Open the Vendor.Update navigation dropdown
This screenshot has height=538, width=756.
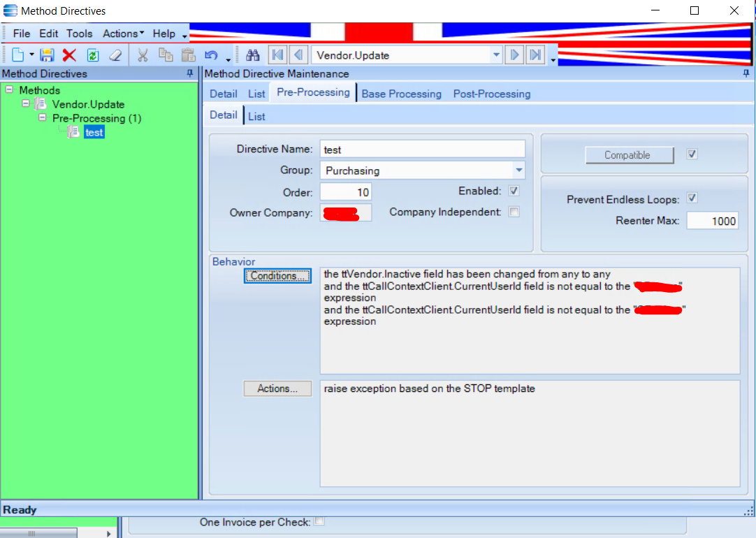click(496, 55)
